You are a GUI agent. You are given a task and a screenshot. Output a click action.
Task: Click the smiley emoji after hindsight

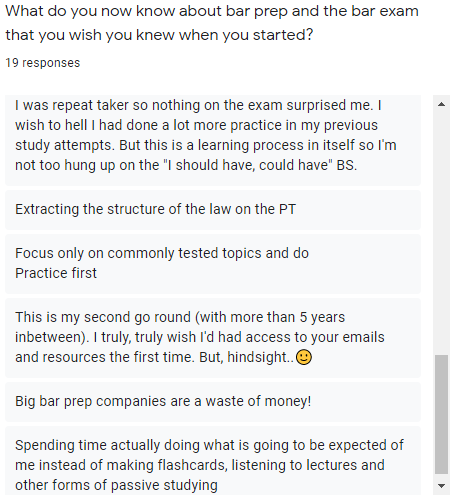click(x=304, y=357)
